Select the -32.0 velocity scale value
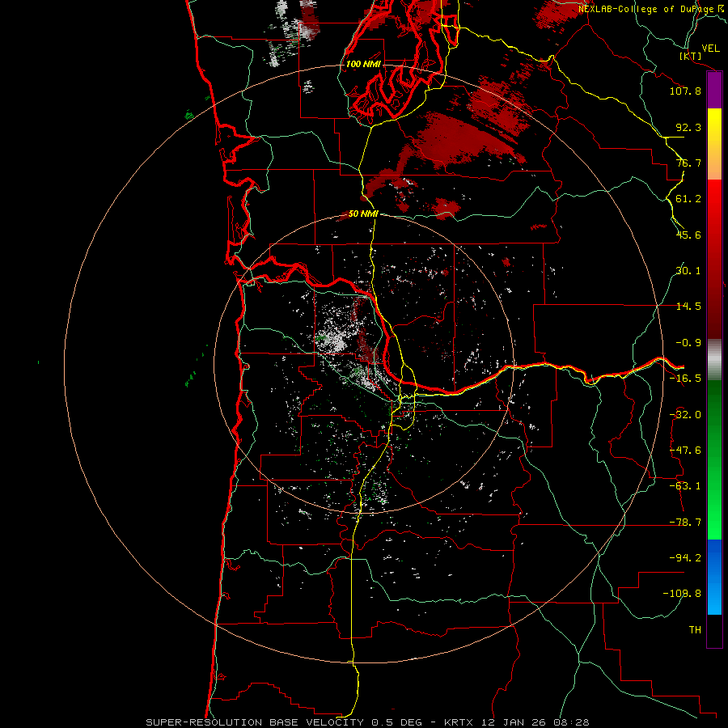 coord(685,415)
